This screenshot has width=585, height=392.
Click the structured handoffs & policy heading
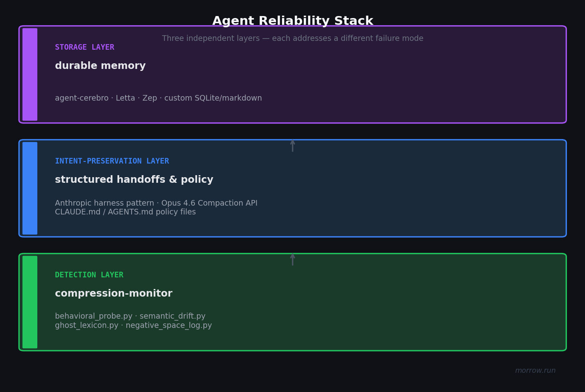pyautogui.click(x=134, y=179)
